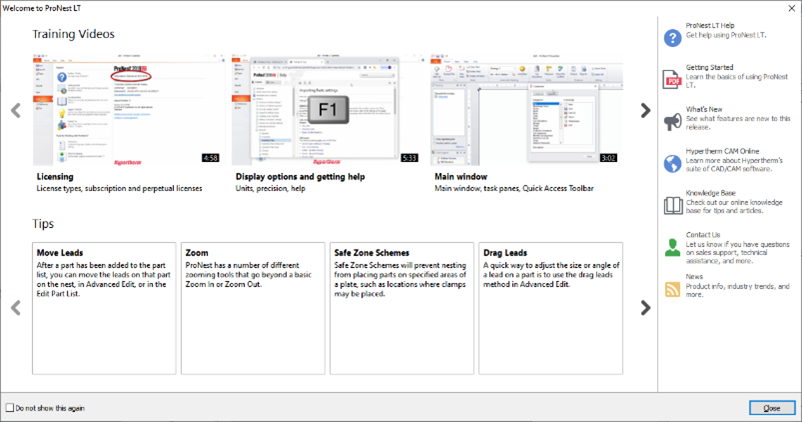Click the Training Videos heading

[x=74, y=34]
